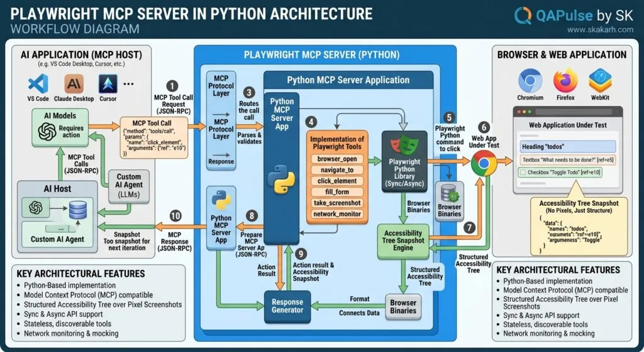Click the browser_open tool
This screenshot has width=644, height=352.
click(337, 159)
